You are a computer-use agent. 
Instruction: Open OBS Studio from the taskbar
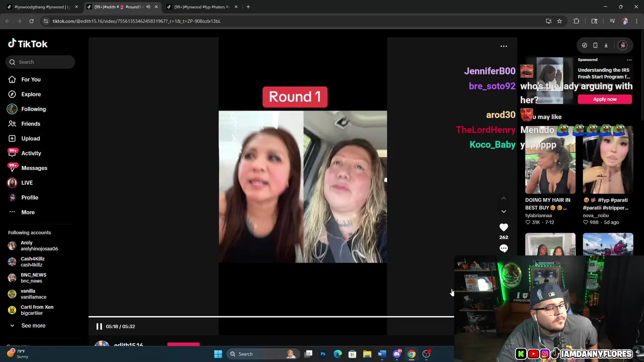pos(426,354)
